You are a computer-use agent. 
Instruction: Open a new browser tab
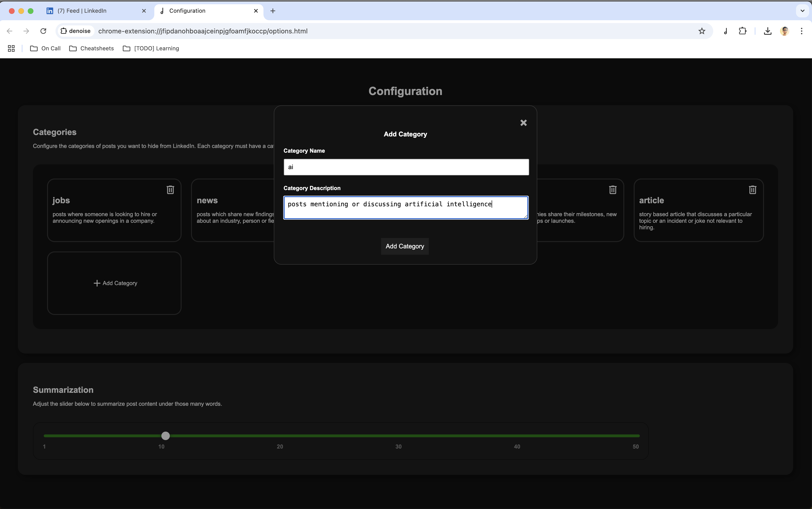(273, 11)
